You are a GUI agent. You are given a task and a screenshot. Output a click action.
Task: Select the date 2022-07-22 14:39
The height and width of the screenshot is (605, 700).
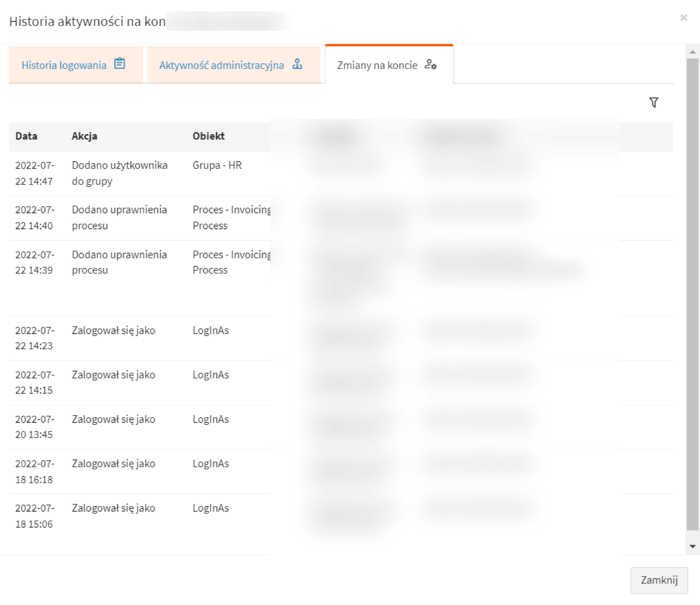click(35, 262)
